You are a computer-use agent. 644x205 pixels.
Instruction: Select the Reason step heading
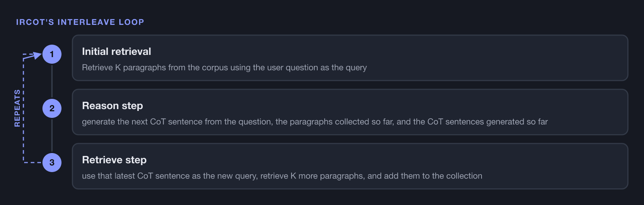tap(112, 106)
